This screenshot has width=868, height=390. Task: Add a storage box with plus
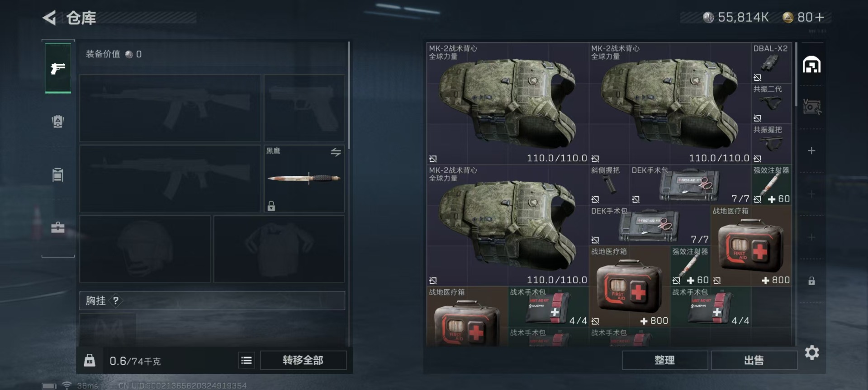point(812,150)
